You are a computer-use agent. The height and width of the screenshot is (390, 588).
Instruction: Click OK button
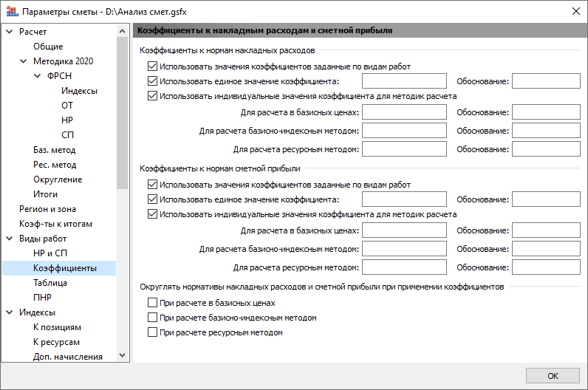[553, 376]
